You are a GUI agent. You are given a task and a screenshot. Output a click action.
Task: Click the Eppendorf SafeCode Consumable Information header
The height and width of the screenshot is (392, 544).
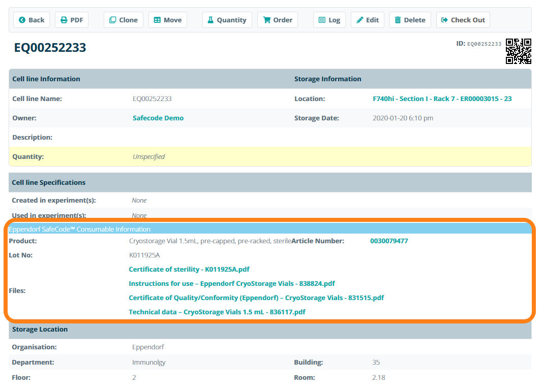tap(80, 229)
